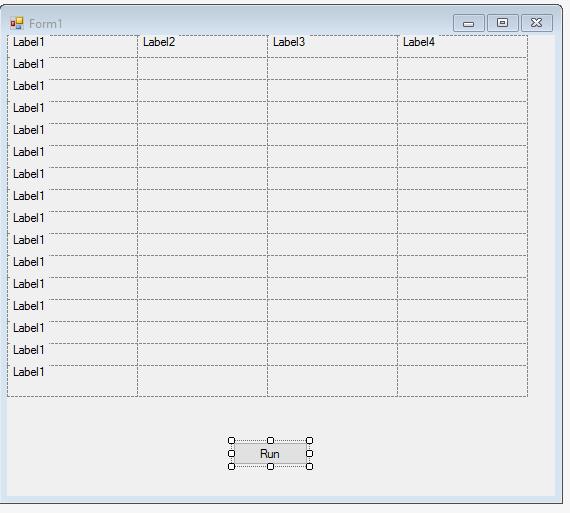Select the Label2 header label
This screenshot has height=513, width=570.
[159, 42]
